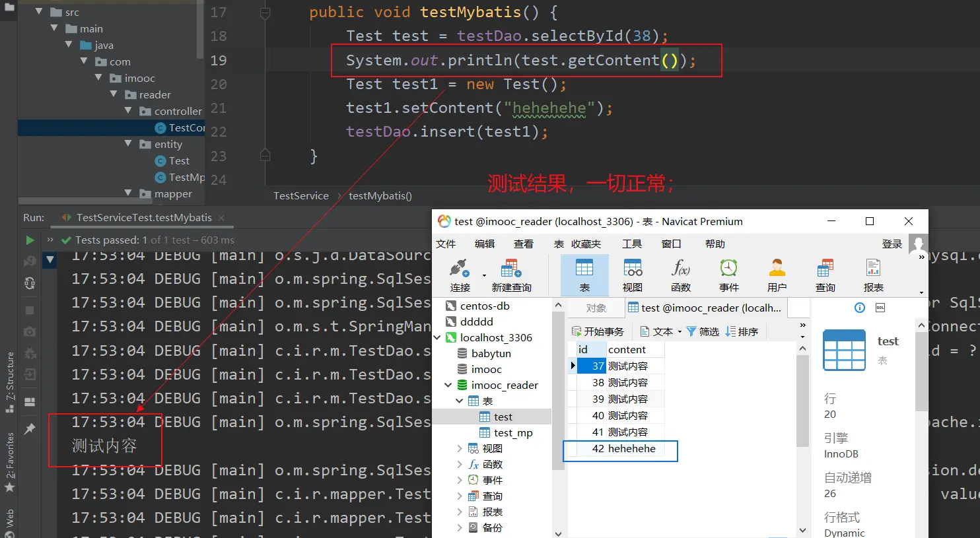Expand the 视图 node in Navicat tree
Viewport: 980px width, 538px height.
[x=460, y=448]
